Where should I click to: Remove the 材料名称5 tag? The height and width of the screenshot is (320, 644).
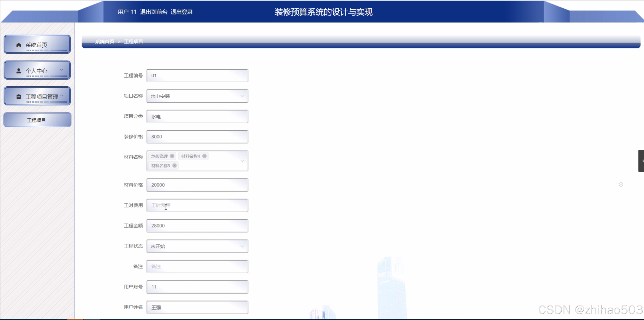(174, 166)
